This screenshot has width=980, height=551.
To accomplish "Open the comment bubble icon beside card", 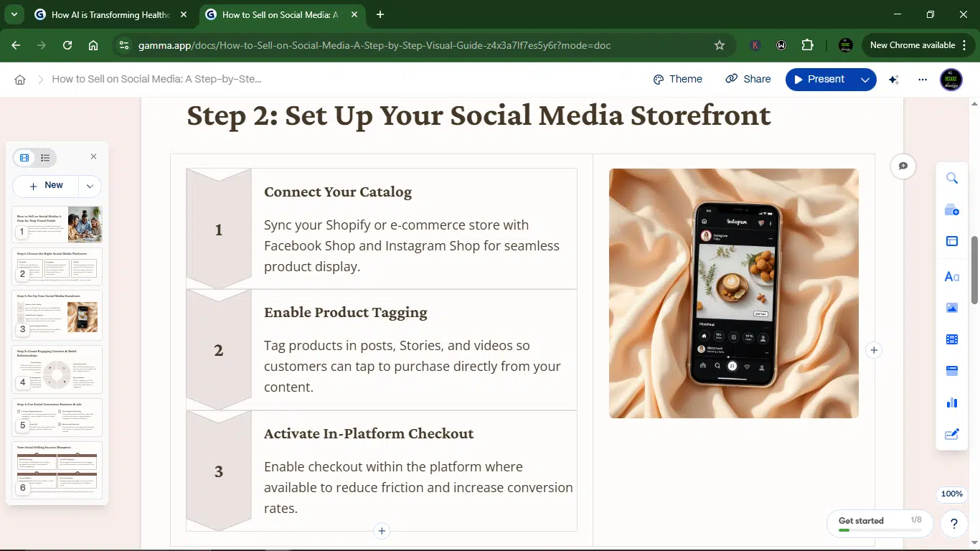I will [903, 166].
